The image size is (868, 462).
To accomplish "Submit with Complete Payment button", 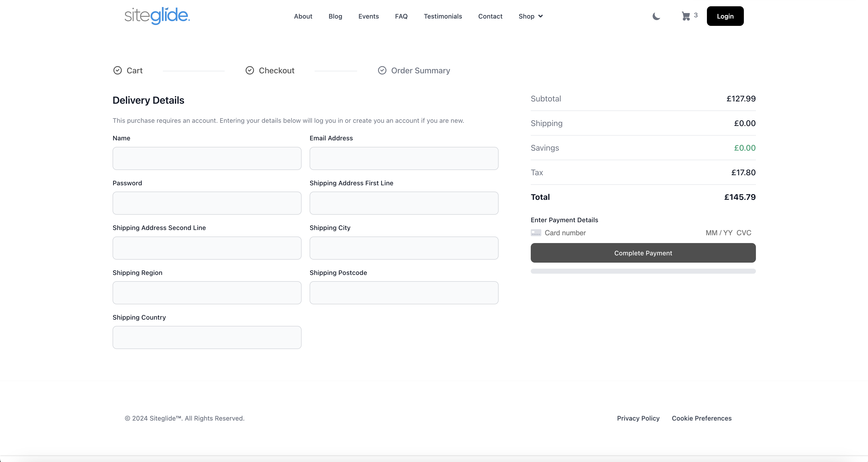I will click(643, 253).
